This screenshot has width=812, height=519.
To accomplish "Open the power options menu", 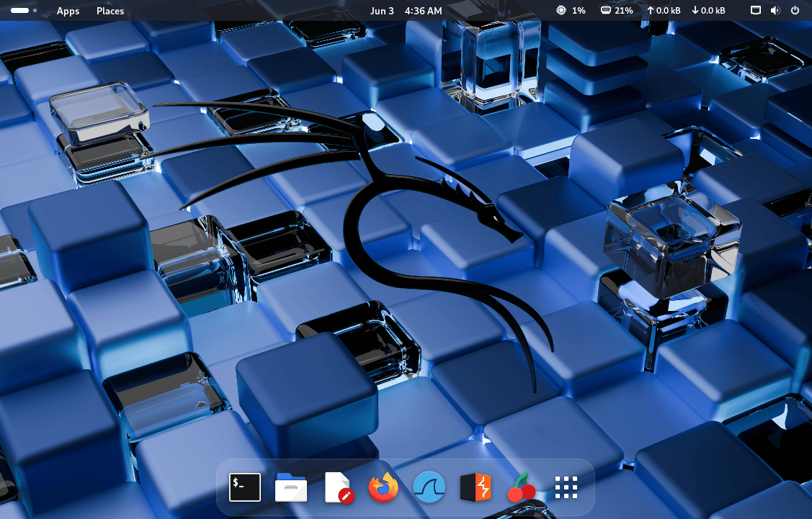I will tap(795, 11).
